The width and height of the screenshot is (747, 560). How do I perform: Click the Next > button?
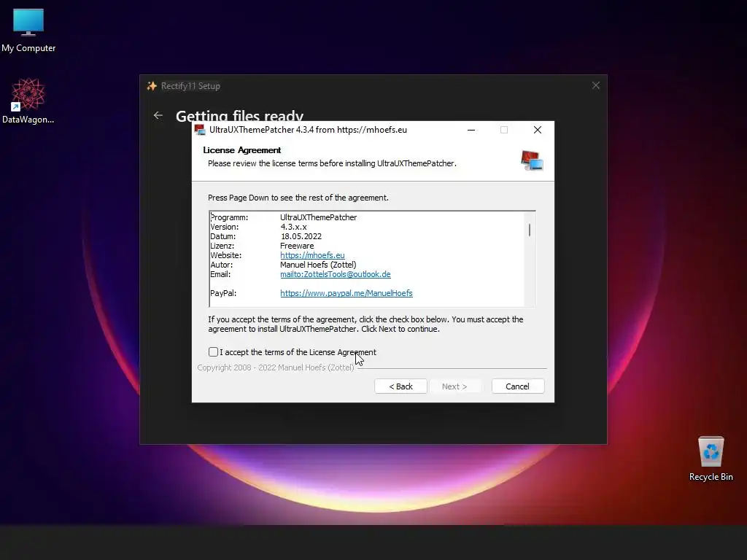coord(454,386)
